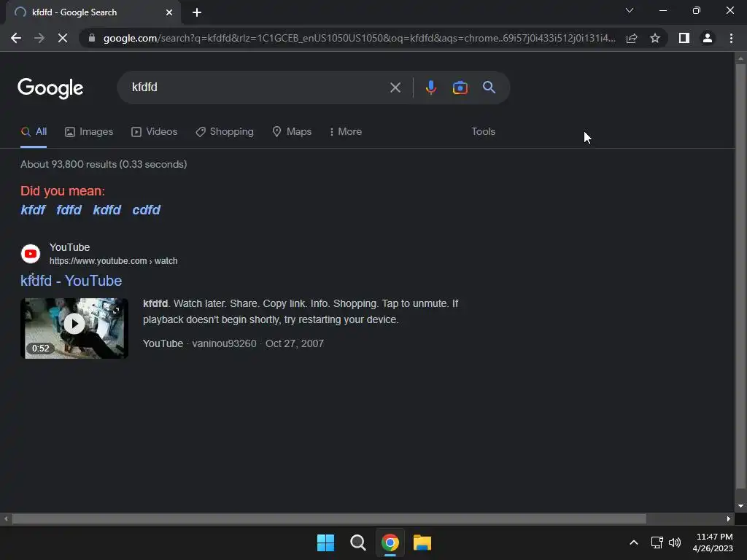
Task: Open File Explorer from taskbar
Action: pyautogui.click(x=422, y=542)
